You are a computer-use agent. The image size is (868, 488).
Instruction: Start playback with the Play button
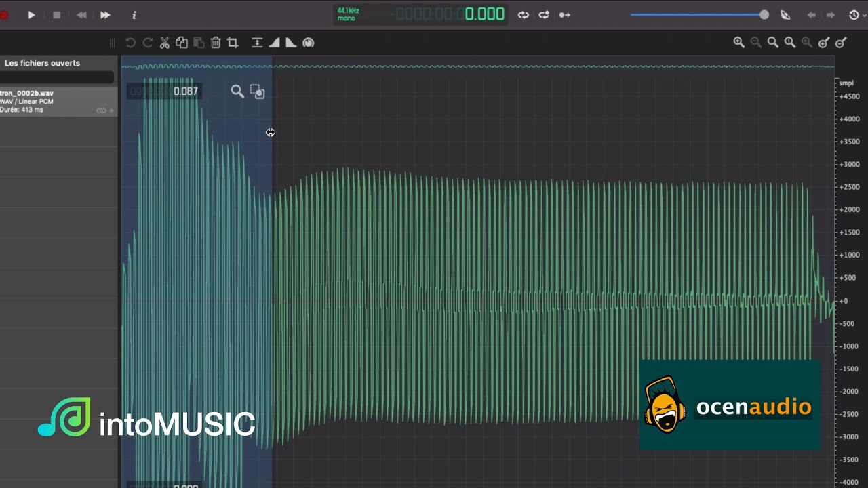(31, 15)
